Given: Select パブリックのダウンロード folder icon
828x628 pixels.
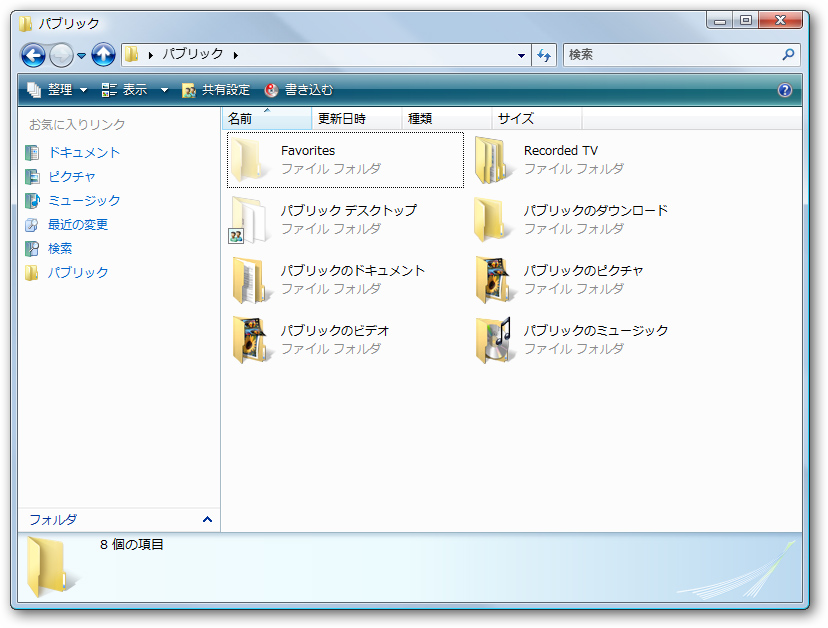Looking at the screenshot, I should [x=492, y=220].
